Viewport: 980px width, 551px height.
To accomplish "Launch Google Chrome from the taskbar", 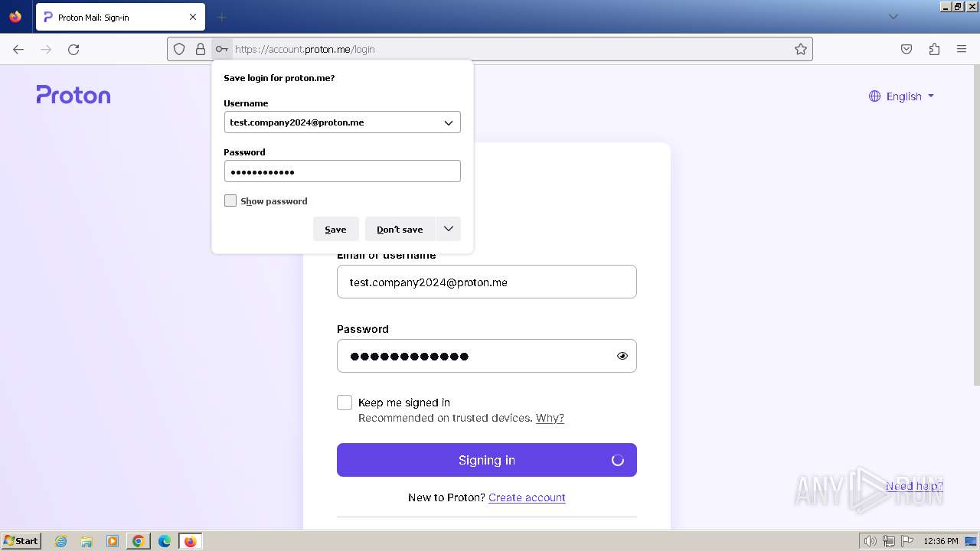I will (x=139, y=541).
